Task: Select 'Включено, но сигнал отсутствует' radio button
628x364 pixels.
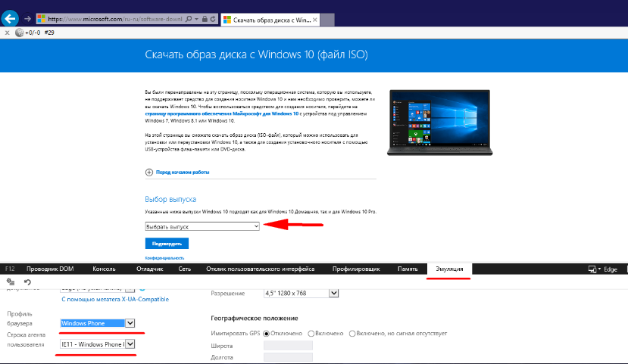Action: pyautogui.click(x=352, y=334)
